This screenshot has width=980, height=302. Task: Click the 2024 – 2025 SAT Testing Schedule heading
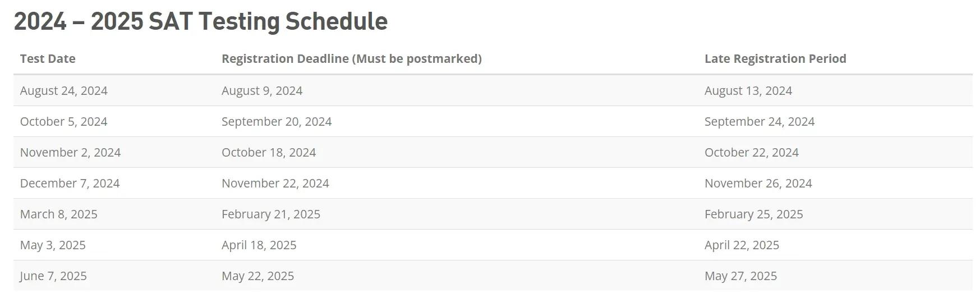pos(200,22)
